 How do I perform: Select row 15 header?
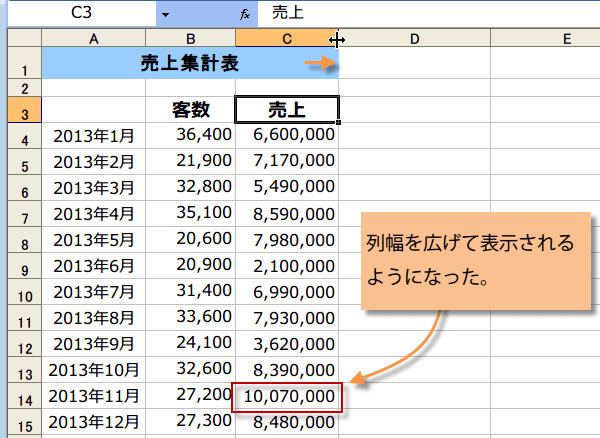[x=24, y=422]
